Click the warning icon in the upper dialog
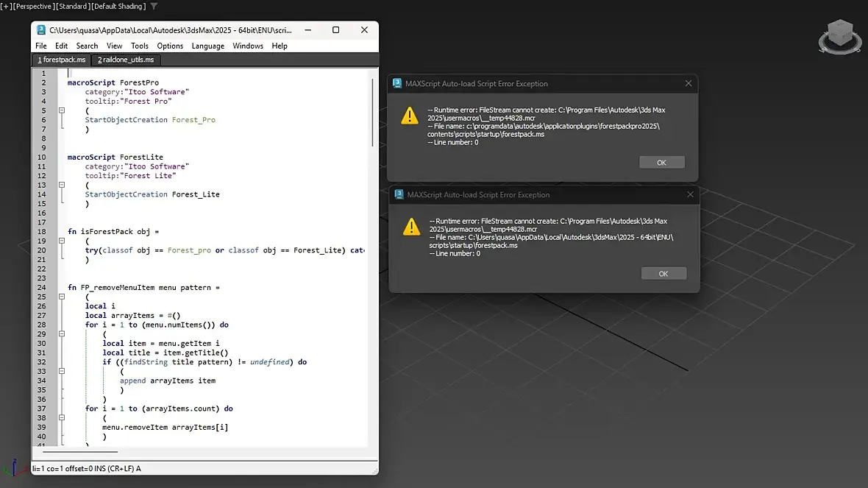This screenshot has height=488, width=868. [410, 116]
